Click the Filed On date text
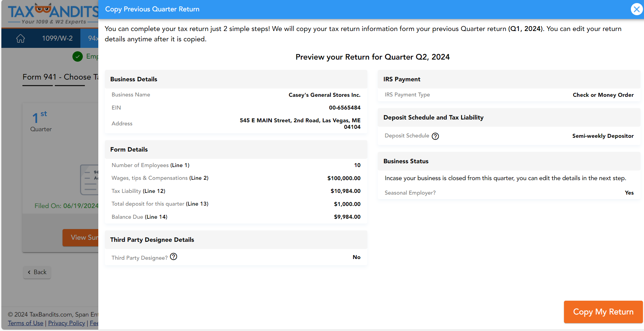The image size is (644, 331). tap(66, 206)
